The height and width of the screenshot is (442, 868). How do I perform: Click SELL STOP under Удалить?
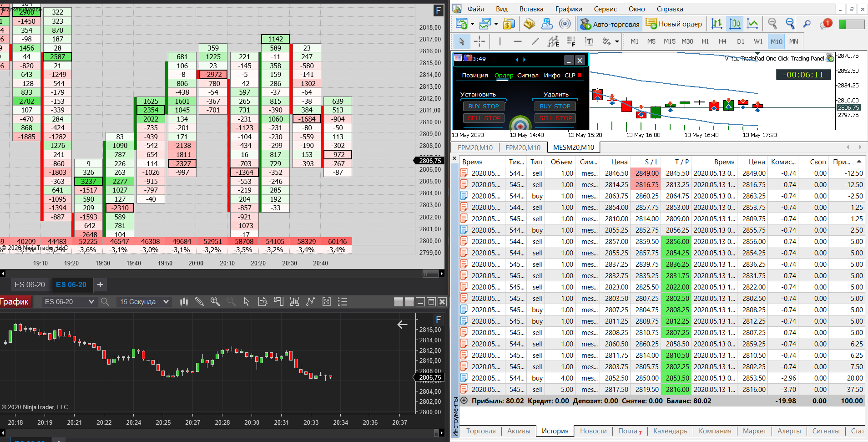pyautogui.click(x=555, y=118)
